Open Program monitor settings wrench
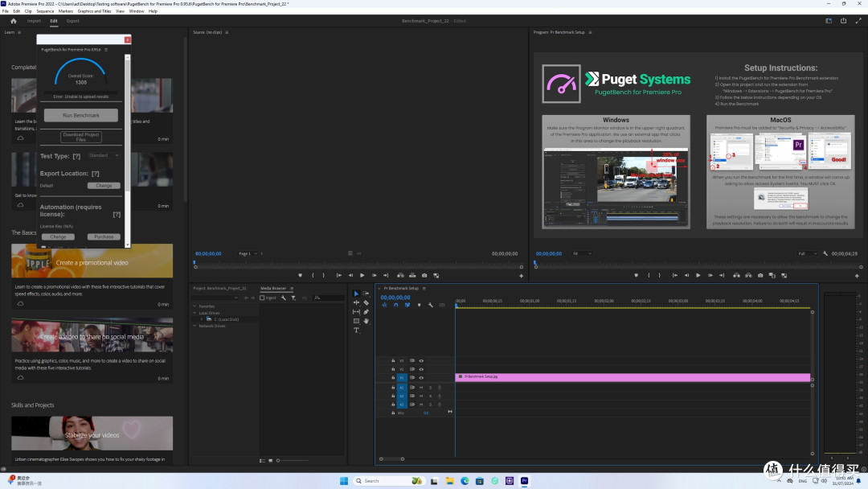This screenshot has height=489, width=868. tap(825, 253)
